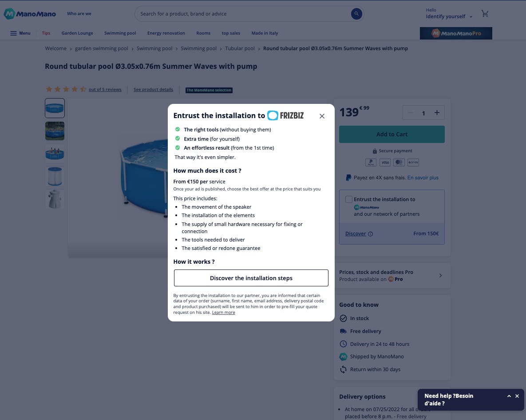This screenshot has width=526, height=420.
Task: Click See product details link
Action: pos(153,90)
